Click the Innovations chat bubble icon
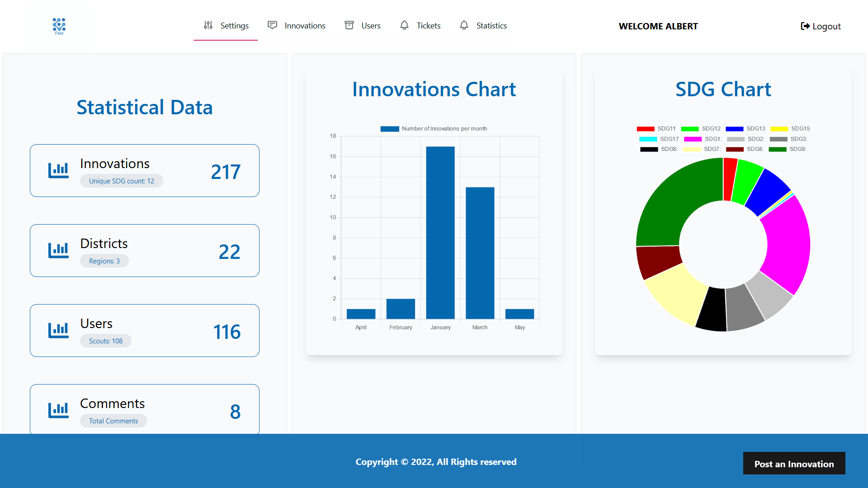 [272, 25]
